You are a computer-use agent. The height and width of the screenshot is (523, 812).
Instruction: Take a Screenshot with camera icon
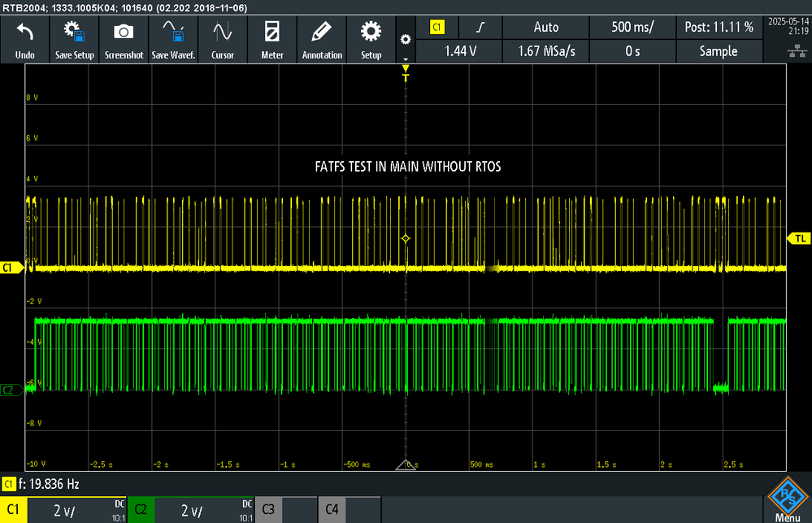pyautogui.click(x=124, y=40)
